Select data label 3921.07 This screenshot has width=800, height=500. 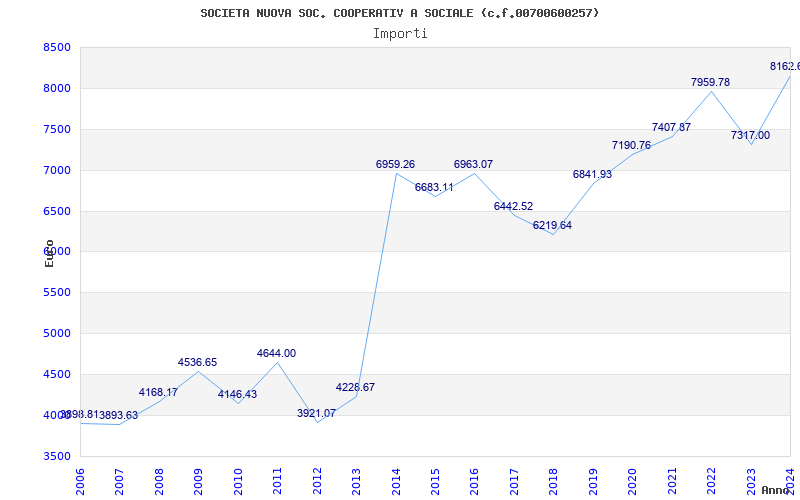316,413
